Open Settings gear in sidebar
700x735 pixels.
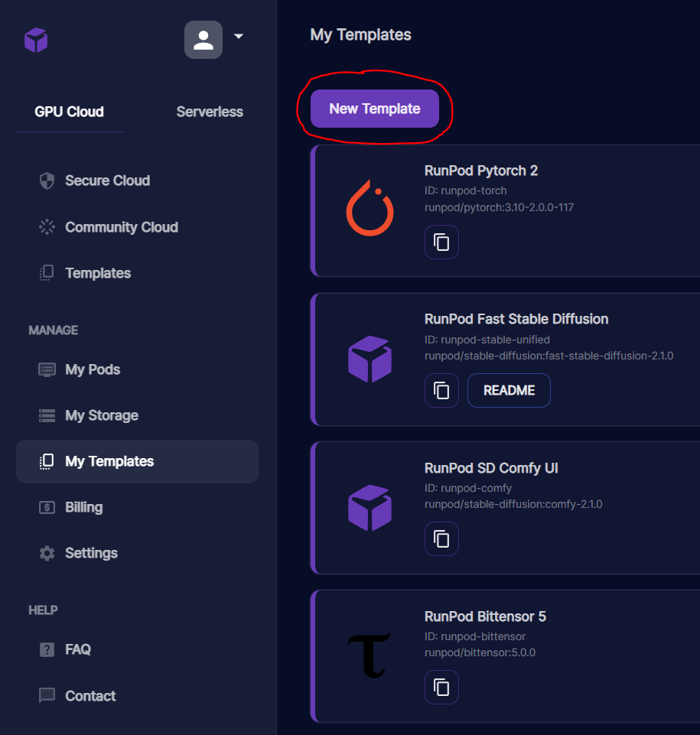47,553
